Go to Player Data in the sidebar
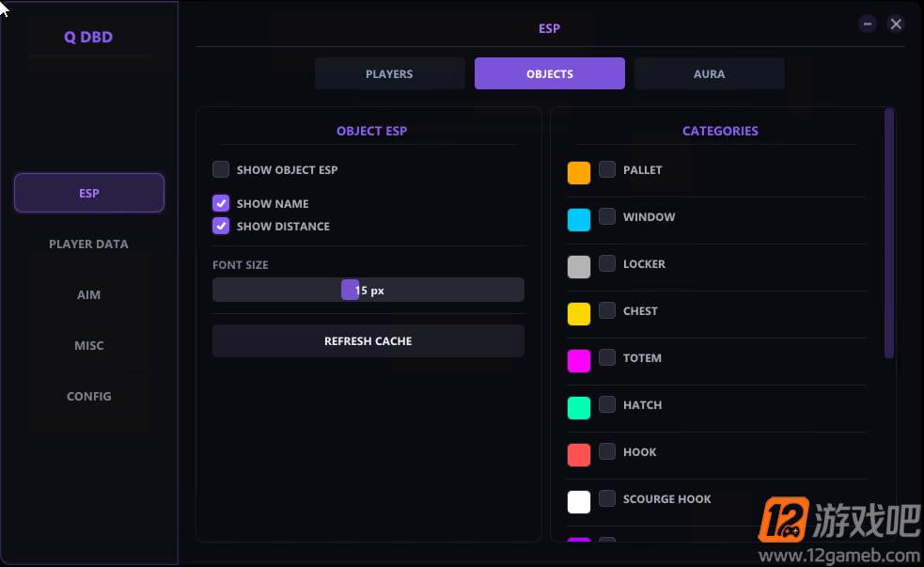Viewport: 924px width, 567px height. click(x=89, y=244)
